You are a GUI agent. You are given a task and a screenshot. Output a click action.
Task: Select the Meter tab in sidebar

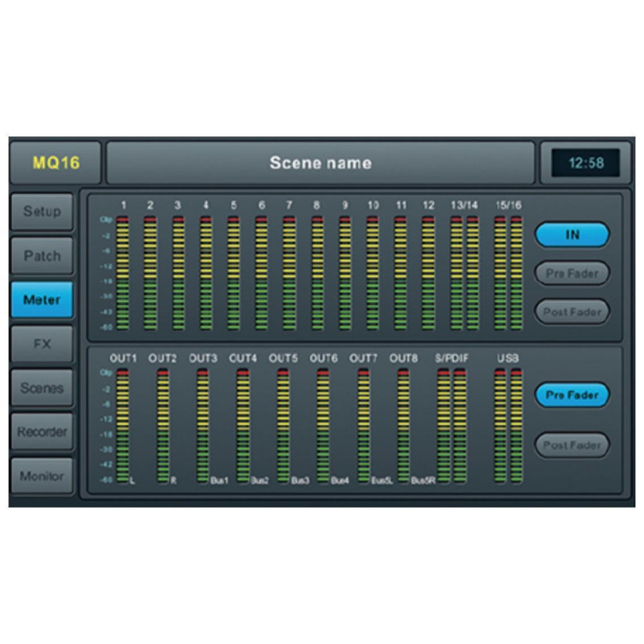[42, 299]
